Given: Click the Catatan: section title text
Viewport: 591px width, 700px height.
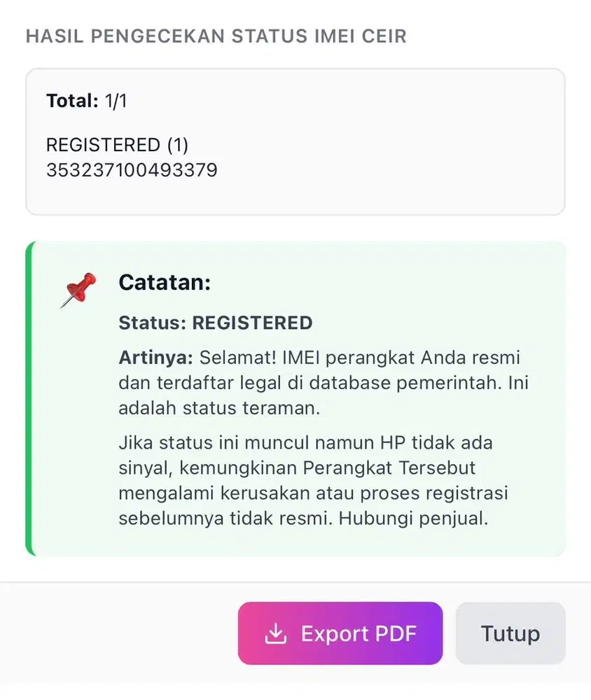Looking at the screenshot, I should tap(165, 283).
